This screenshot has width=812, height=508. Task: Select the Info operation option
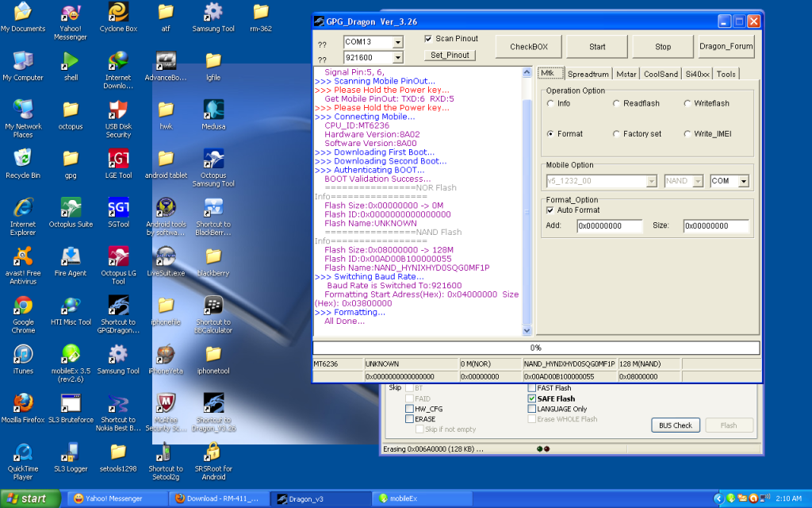click(x=550, y=103)
